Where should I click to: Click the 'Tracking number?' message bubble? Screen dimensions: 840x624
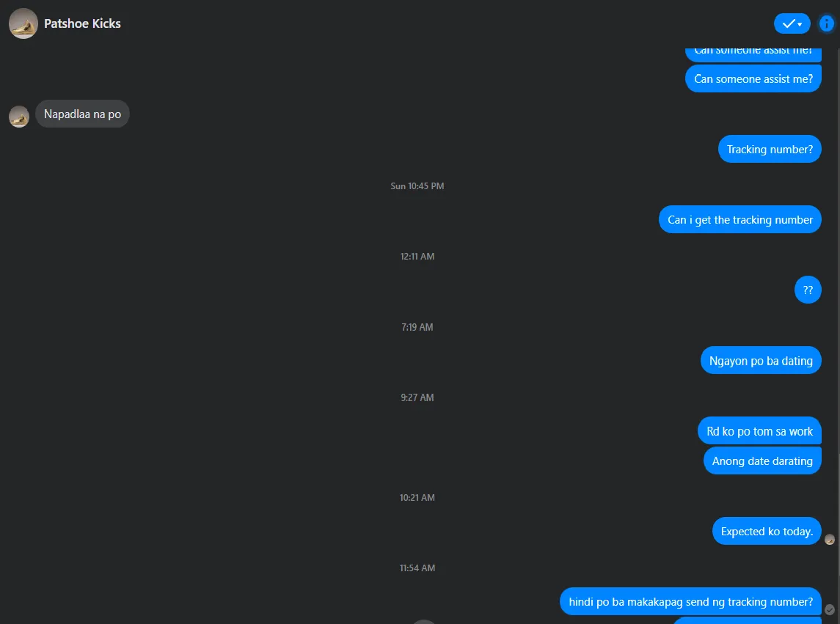770,150
